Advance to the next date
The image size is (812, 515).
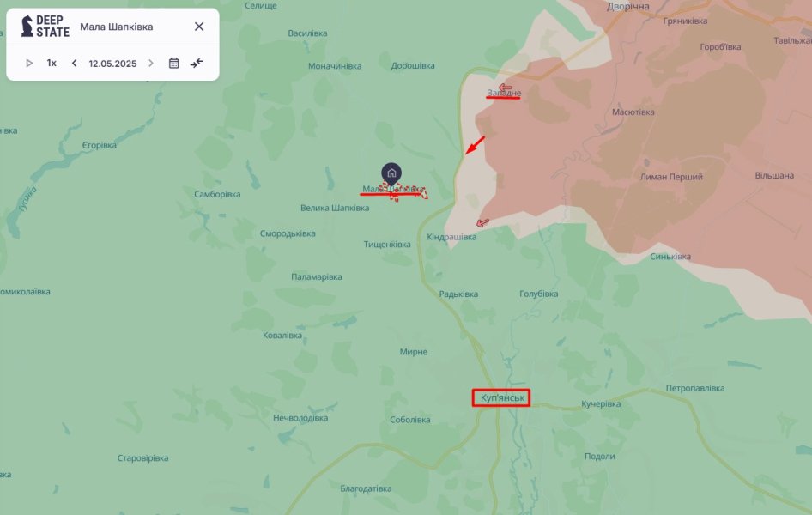pyautogui.click(x=151, y=64)
